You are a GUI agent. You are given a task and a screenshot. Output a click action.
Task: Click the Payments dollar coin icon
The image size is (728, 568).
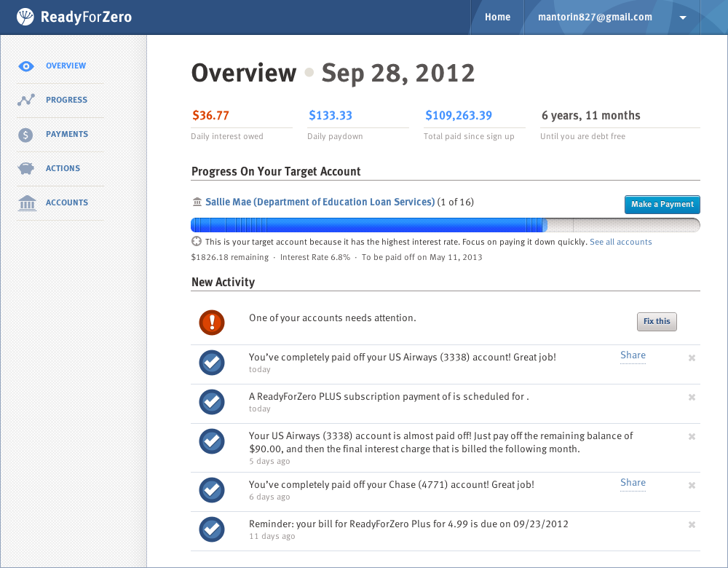tap(25, 135)
